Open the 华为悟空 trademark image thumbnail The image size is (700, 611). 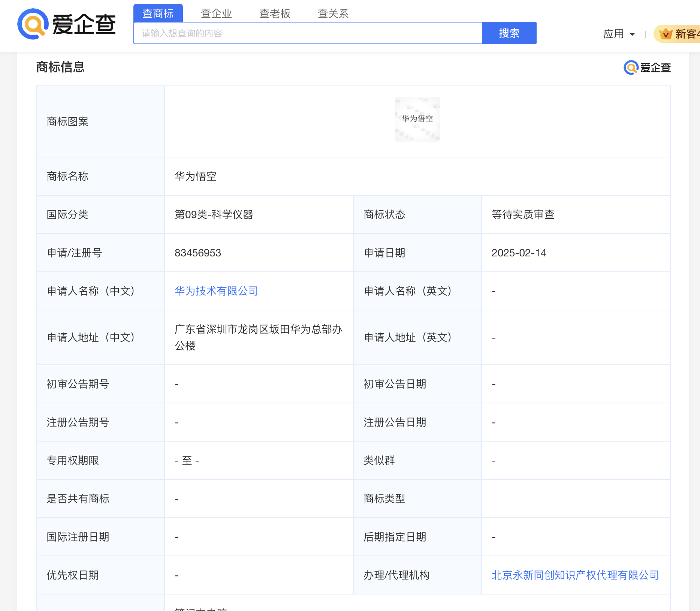point(417,119)
